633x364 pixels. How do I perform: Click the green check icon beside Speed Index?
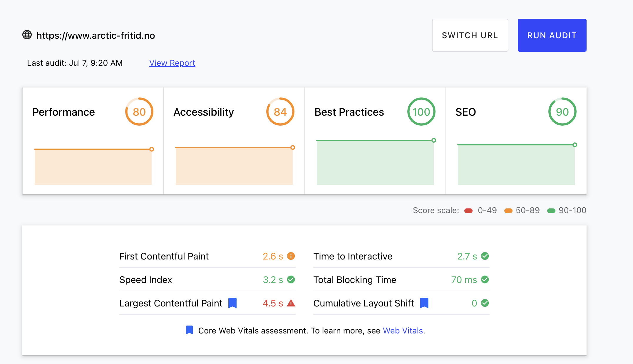pyautogui.click(x=291, y=279)
